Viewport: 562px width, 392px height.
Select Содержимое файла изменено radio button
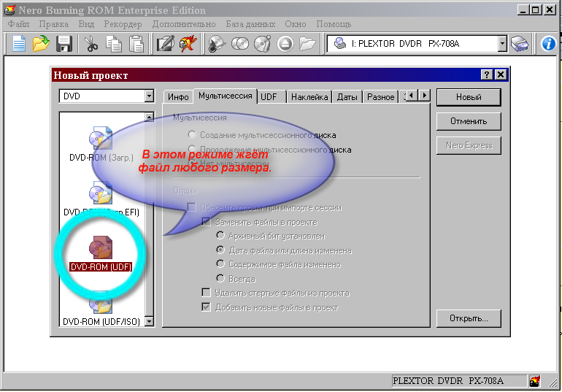[220, 264]
